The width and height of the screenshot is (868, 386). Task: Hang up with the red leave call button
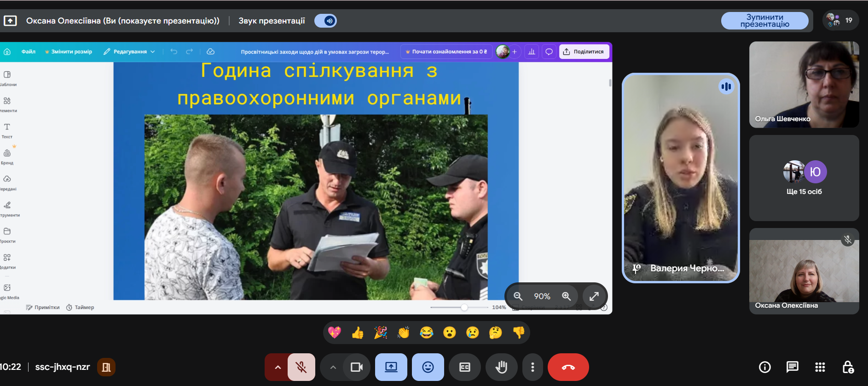[x=568, y=367]
